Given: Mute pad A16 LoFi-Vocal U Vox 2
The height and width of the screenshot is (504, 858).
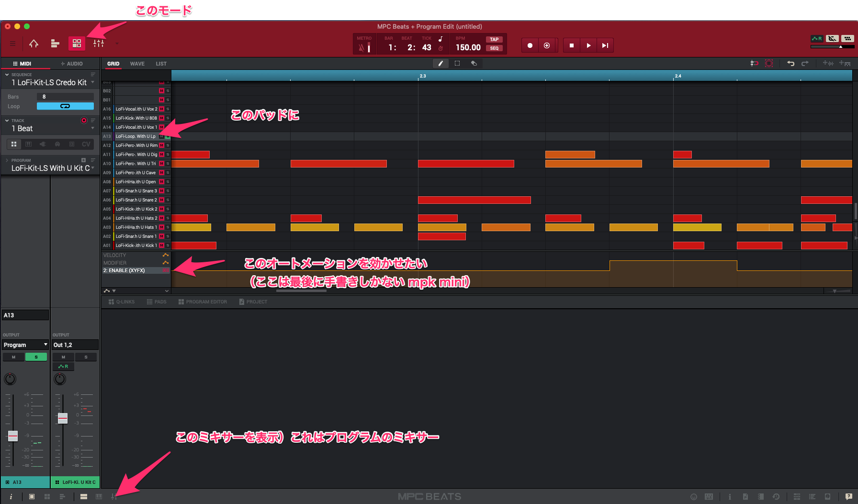Looking at the screenshot, I should 161,109.
